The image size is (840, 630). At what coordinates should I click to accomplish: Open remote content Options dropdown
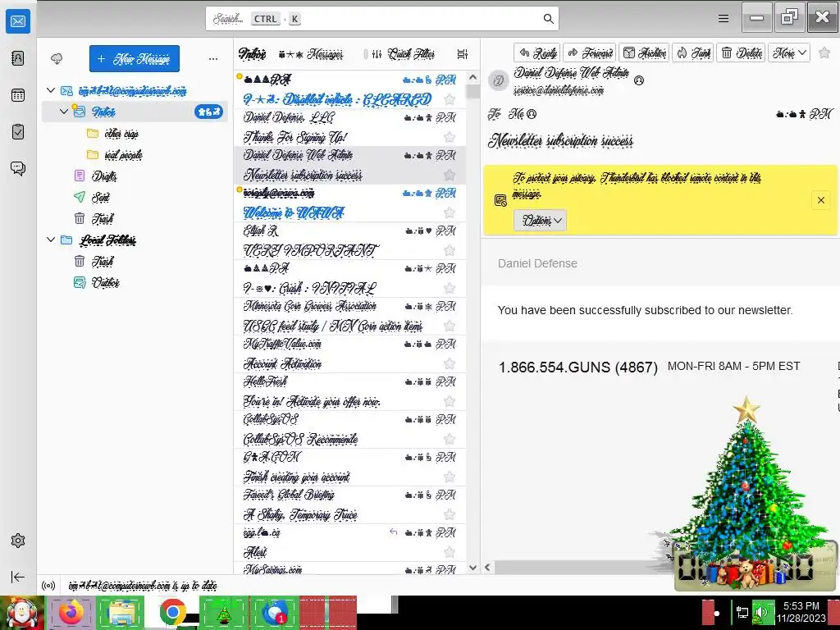540,220
